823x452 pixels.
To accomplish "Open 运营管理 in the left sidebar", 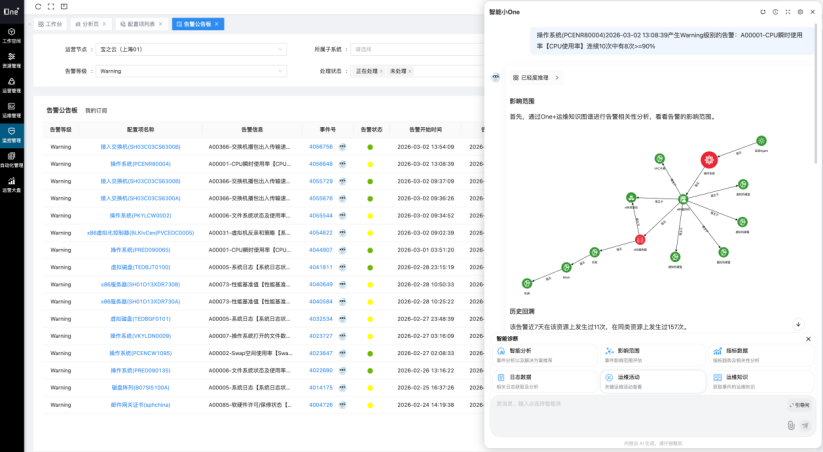I will coord(12,85).
